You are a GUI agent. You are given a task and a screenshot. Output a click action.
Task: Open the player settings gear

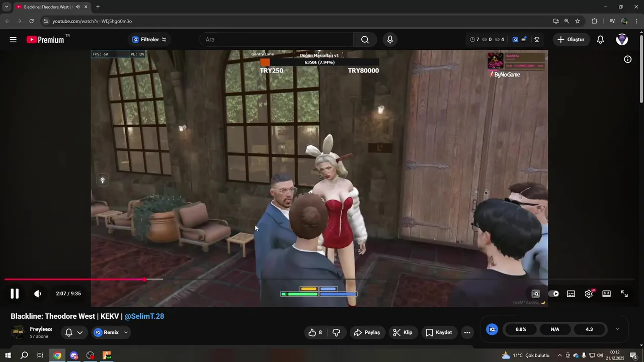coord(589,294)
